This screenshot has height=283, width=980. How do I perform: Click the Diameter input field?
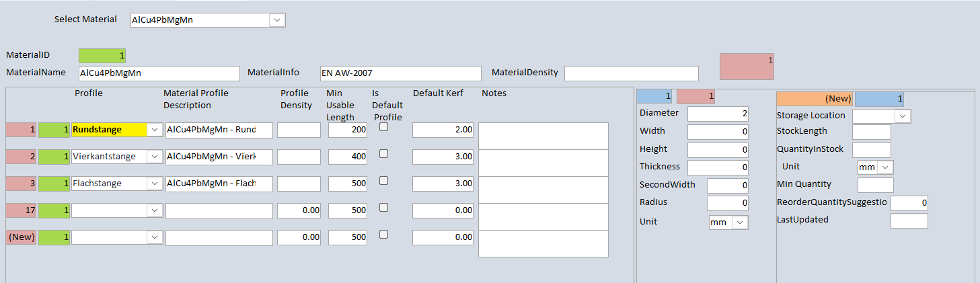718,114
